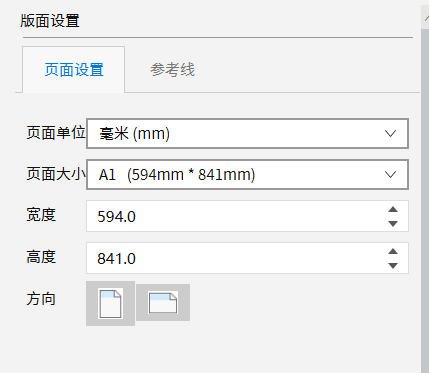This screenshot has width=429, height=373.
Task: Click the 方向 label
Action: (x=41, y=299)
